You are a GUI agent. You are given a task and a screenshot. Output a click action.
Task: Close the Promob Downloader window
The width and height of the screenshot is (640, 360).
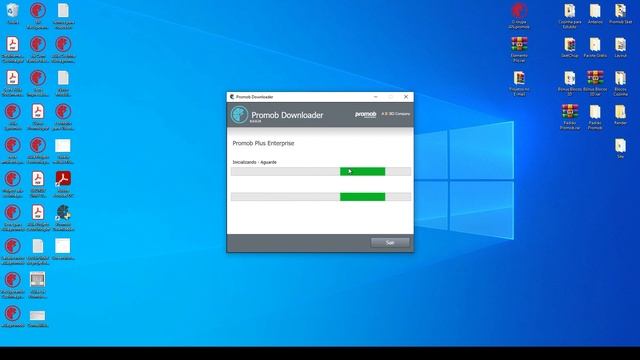(x=406, y=97)
